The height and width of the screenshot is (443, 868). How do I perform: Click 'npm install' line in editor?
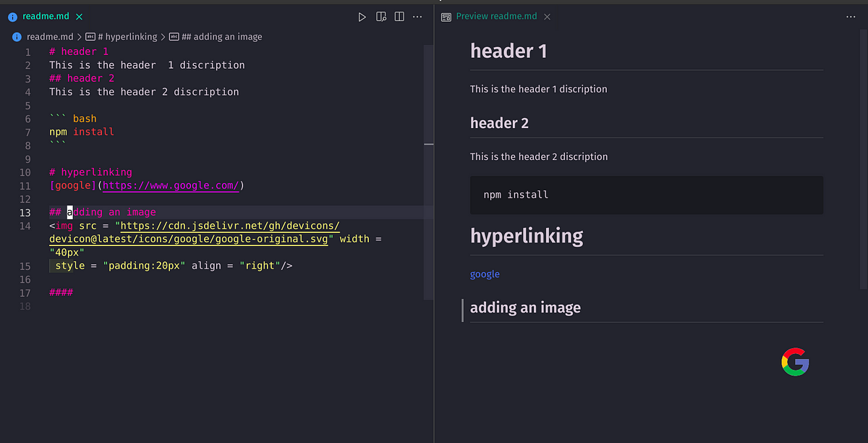coord(82,132)
